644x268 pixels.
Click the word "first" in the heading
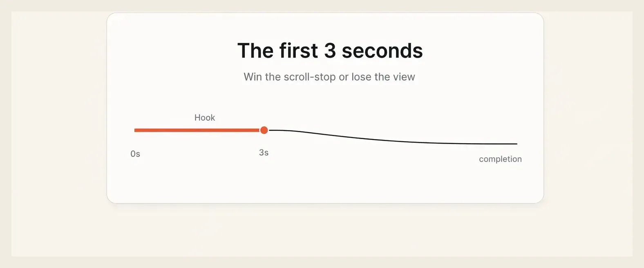tap(299, 51)
